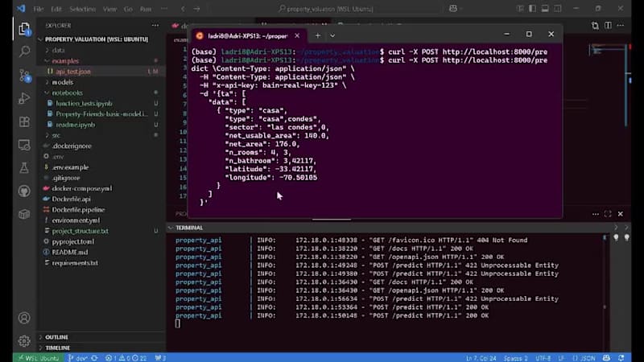Open Customize Layout icon in title bar
Viewport: 644px width, 362px height.
click(520, 9)
